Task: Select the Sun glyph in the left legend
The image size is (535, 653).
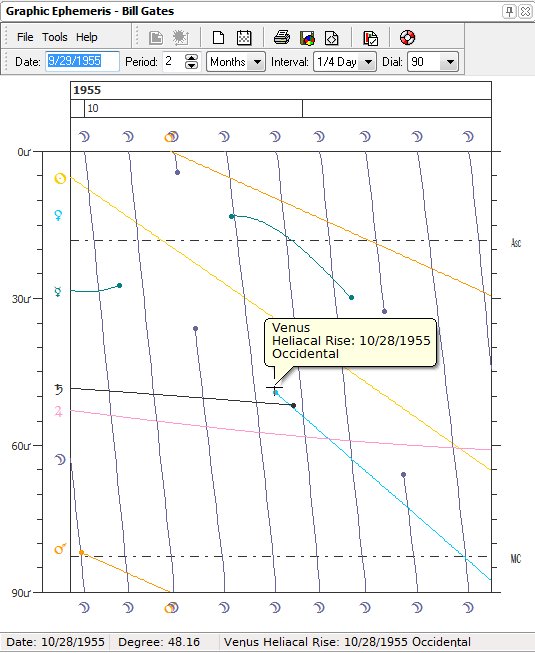Action: [x=60, y=179]
